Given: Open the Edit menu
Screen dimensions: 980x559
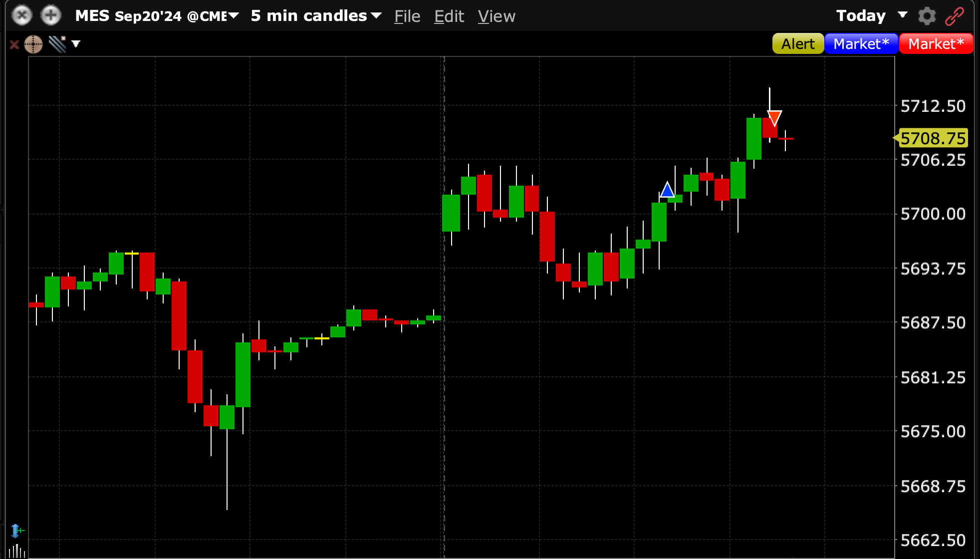Looking at the screenshot, I should 449,16.
